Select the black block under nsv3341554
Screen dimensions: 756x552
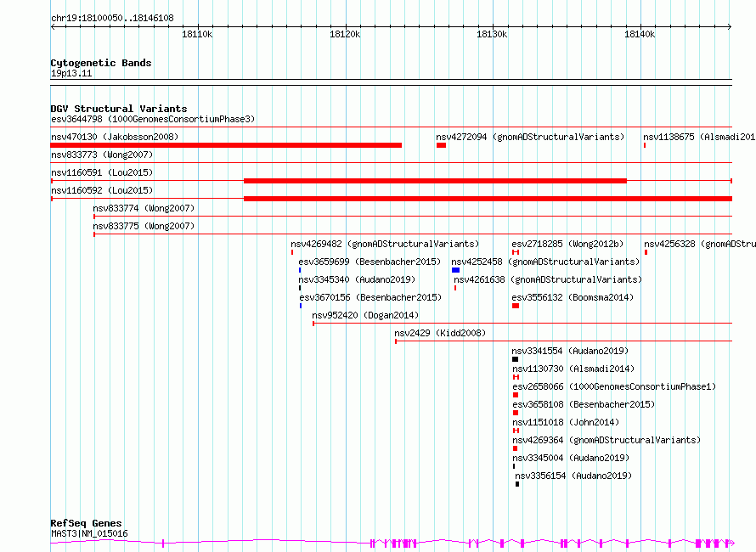pyautogui.click(x=515, y=359)
